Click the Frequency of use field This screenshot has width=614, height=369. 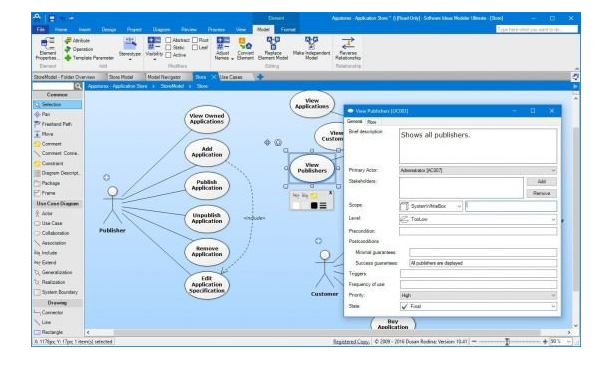coord(478,284)
